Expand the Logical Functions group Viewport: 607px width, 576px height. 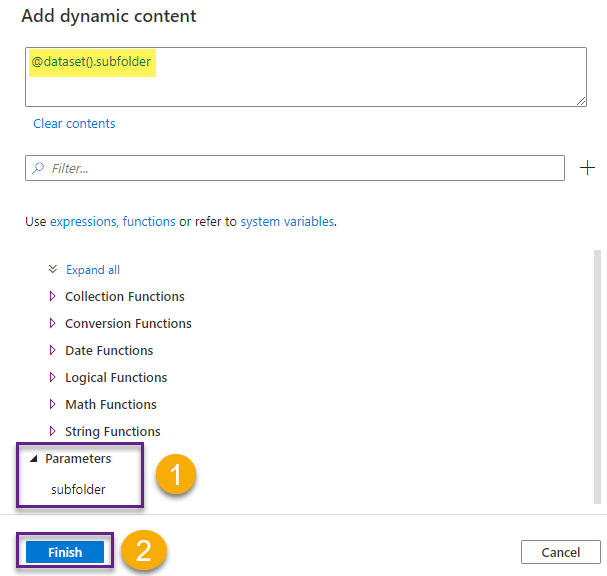pyautogui.click(x=53, y=378)
